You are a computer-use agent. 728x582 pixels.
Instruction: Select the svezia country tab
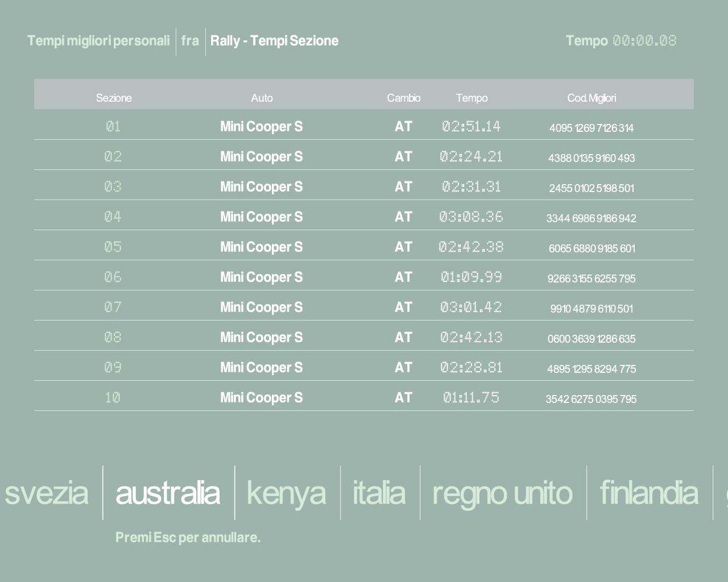tap(47, 493)
